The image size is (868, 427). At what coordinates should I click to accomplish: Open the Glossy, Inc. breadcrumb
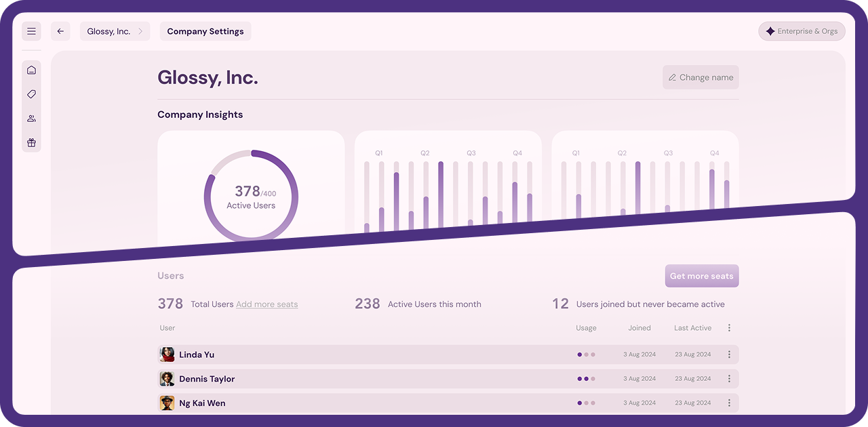115,31
